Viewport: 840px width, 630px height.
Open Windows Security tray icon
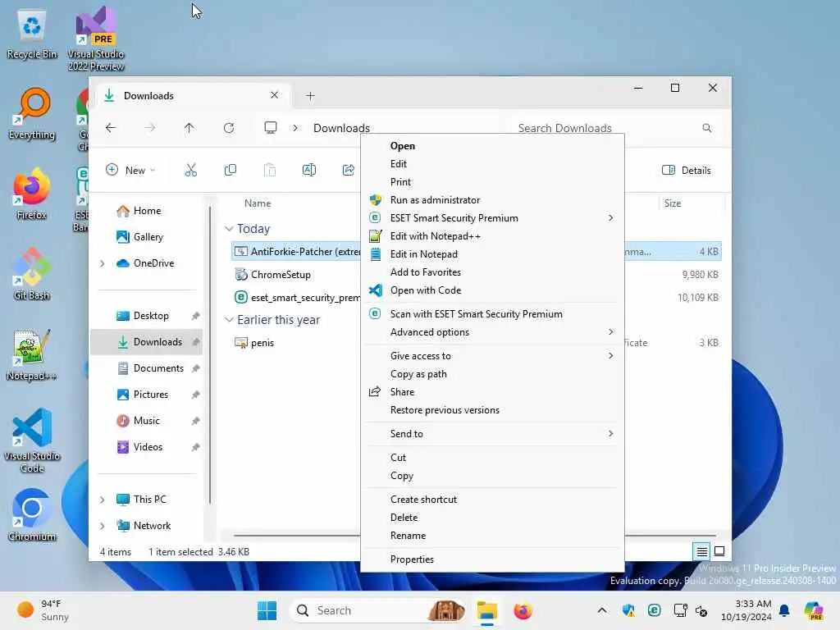628,610
